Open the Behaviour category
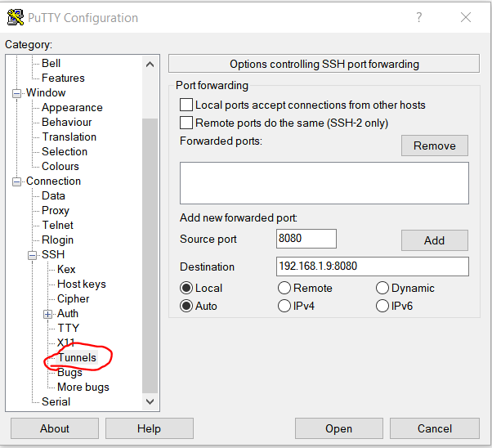This screenshot has height=448, width=492. click(66, 123)
